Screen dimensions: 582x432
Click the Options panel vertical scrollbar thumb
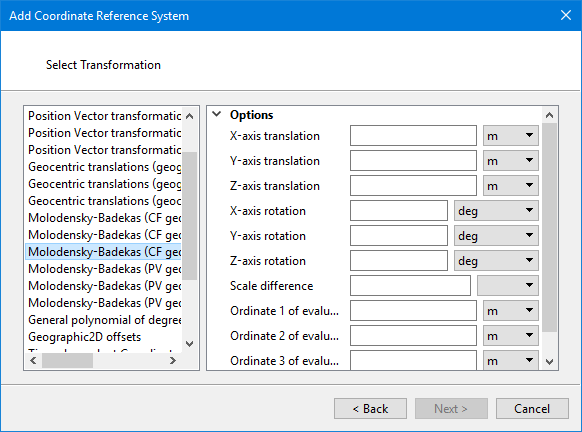[x=550, y=227]
